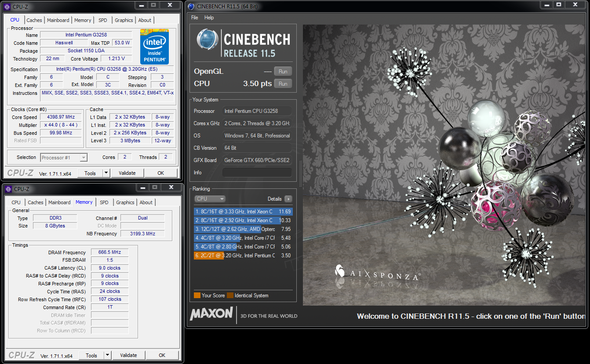590x364 pixels.
Task: Select ranking row 3 AMD Opteron 7.95
Action: 243,229
